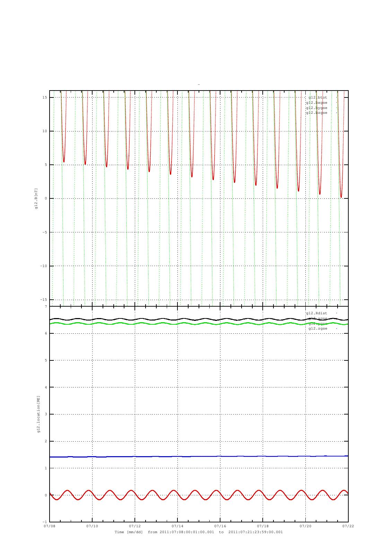Screen dimensions: 392x555
Task: Click the 10 tick on the nT axis
Action: coord(45,131)
